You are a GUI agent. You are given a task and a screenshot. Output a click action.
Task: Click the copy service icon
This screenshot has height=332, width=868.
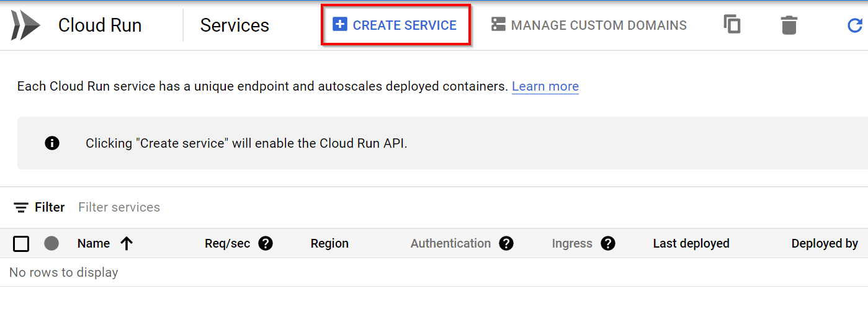(x=732, y=25)
